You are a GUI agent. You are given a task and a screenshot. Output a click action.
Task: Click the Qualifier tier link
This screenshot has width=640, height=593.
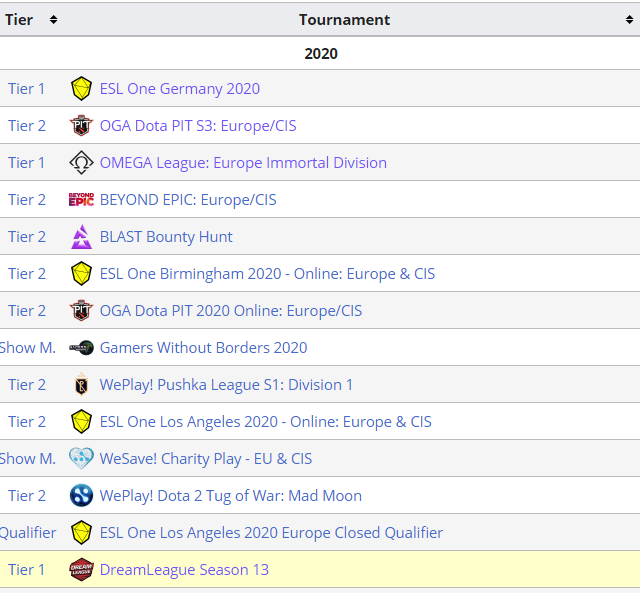coord(28,533)
